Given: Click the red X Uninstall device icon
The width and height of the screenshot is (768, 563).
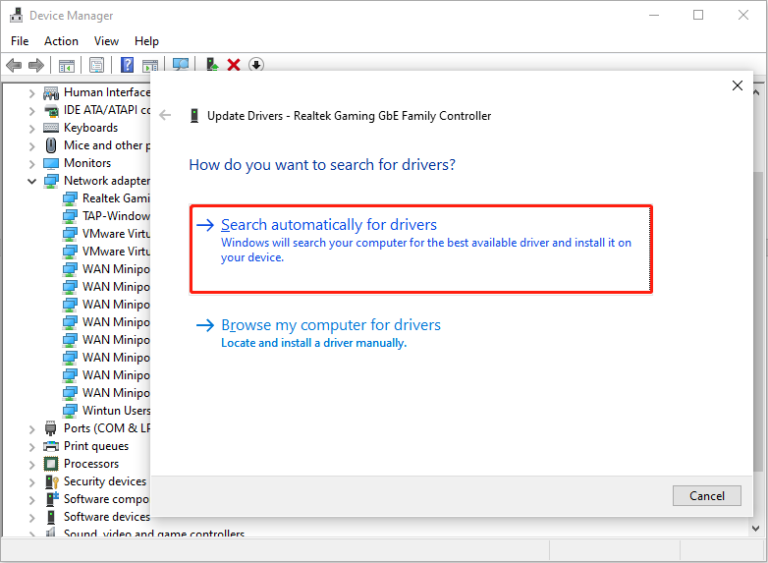Looking at the screenshot, I should click(x=234, y=65).
